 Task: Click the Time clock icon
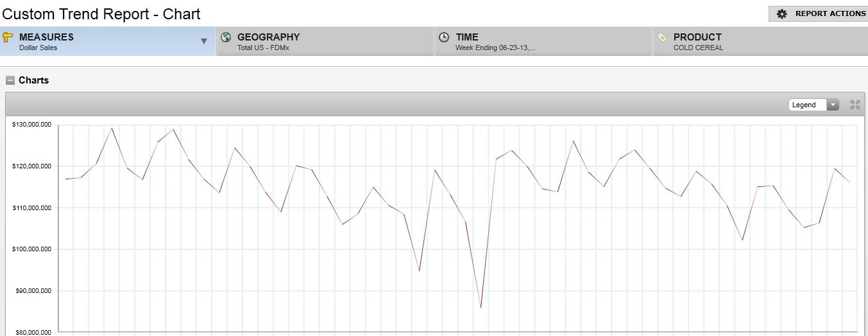[x=444, y=37]
